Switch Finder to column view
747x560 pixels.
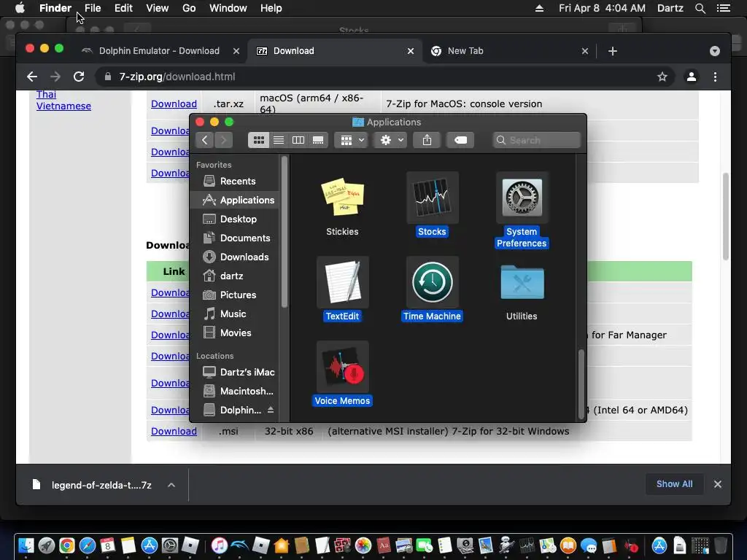[298, 140]
